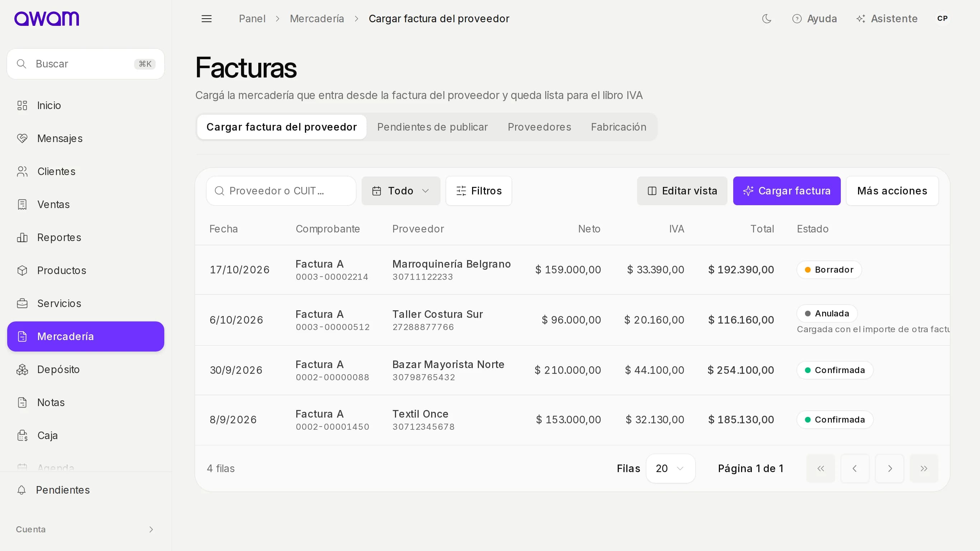Open Ayuda help

pos(814,19)
